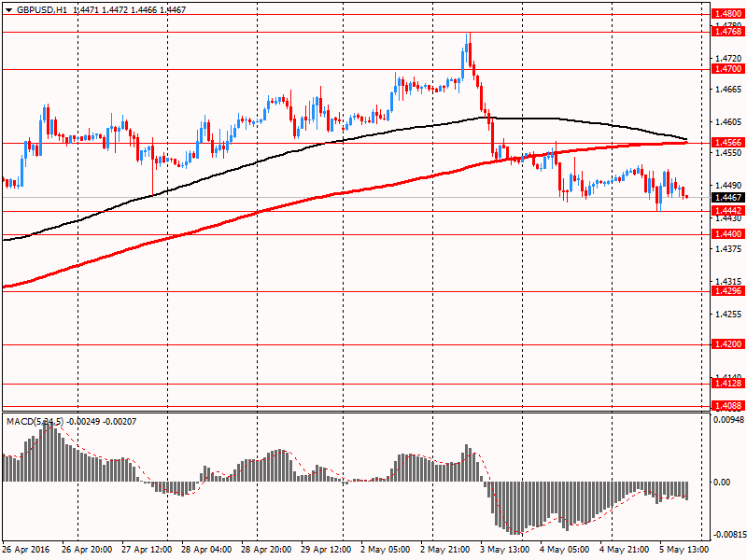Click the MACD scale value 0.00948

point(728,419)
